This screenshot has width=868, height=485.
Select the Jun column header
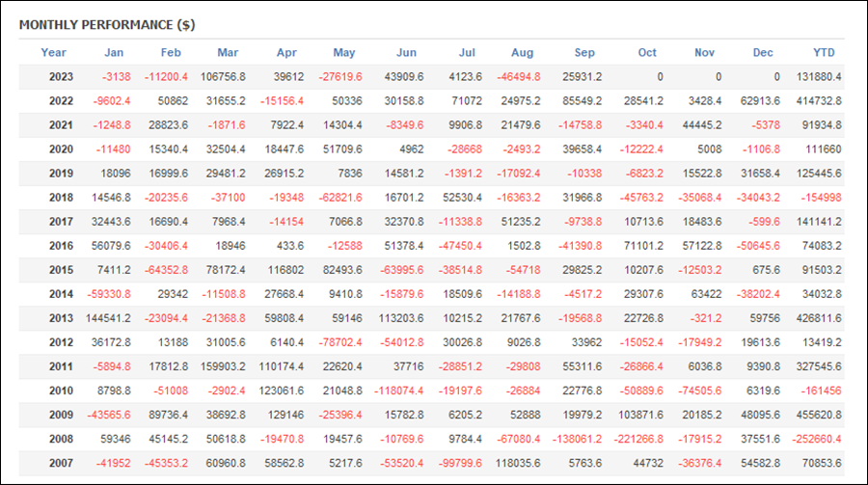[406, 53]
